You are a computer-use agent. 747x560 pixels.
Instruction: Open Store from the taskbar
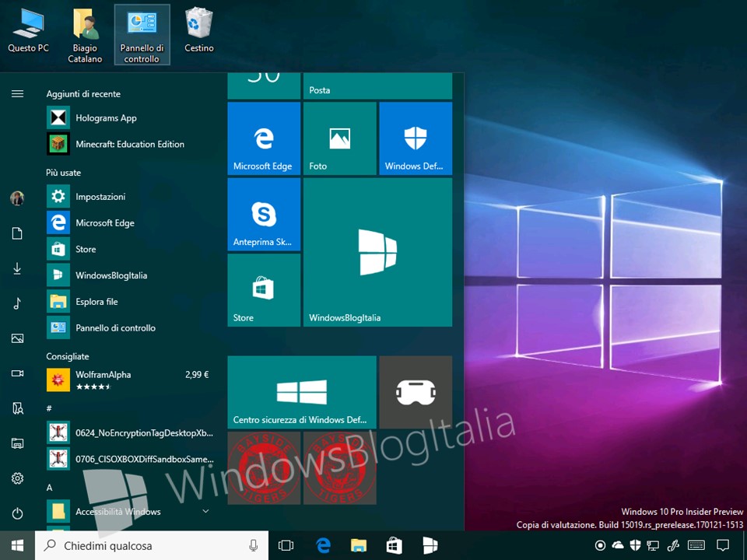click(394, 546)
